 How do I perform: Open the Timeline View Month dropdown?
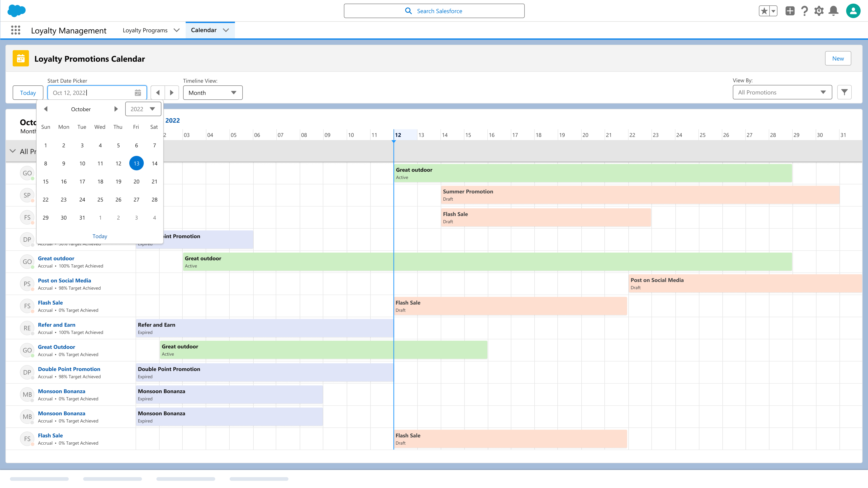tap(213, 93)
